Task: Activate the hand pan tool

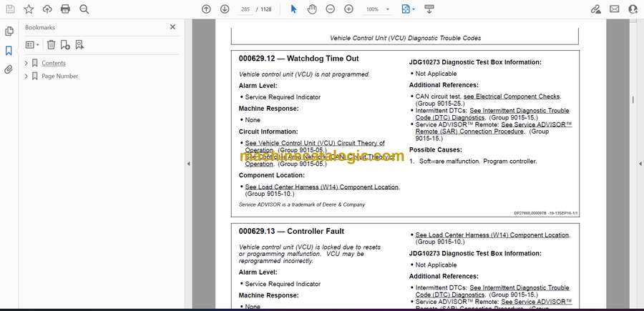Action: [x=312, y=9]
